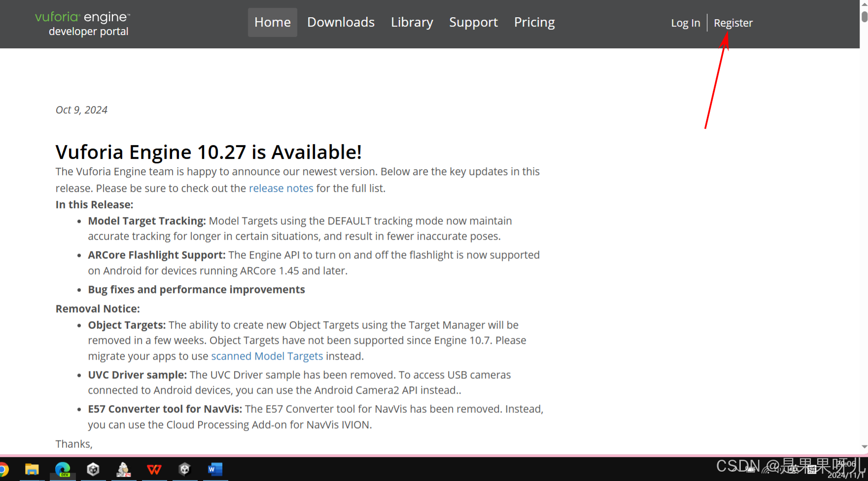Open the Downloads menu item
The width and height of the screenshot is (868, 481).
coord(341,22)
